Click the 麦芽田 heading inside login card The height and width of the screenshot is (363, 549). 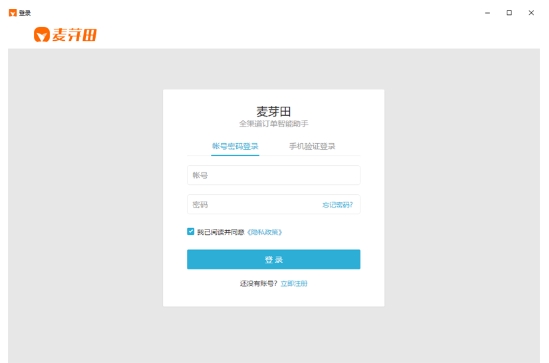pyautogui.click(x=273, y=112)
